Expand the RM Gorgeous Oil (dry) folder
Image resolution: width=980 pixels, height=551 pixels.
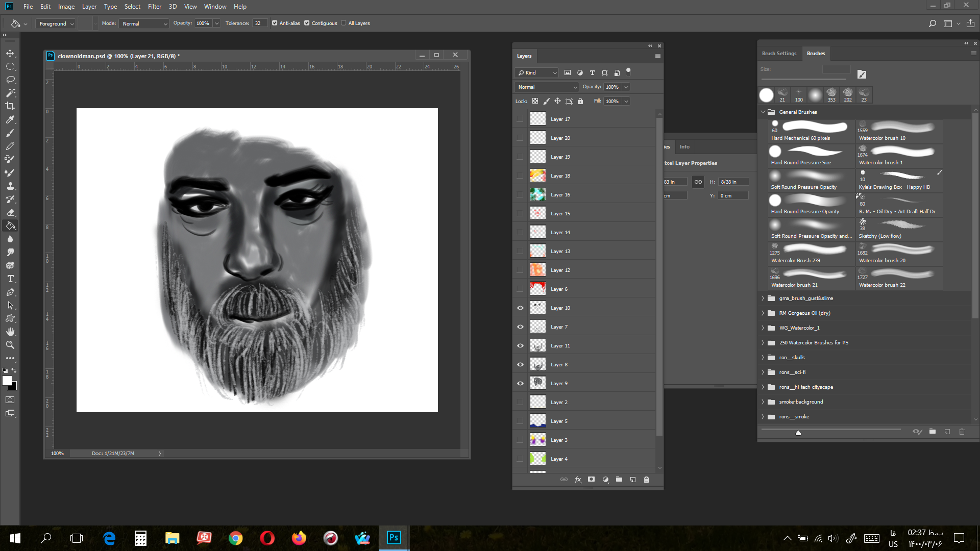click(x=763, y=313)
